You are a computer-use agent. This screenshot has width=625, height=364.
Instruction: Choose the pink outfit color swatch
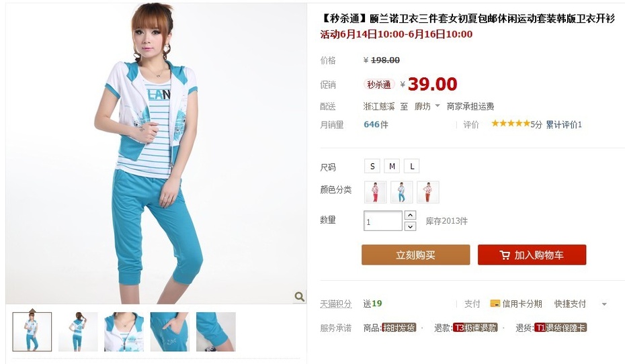click(376, 192)
